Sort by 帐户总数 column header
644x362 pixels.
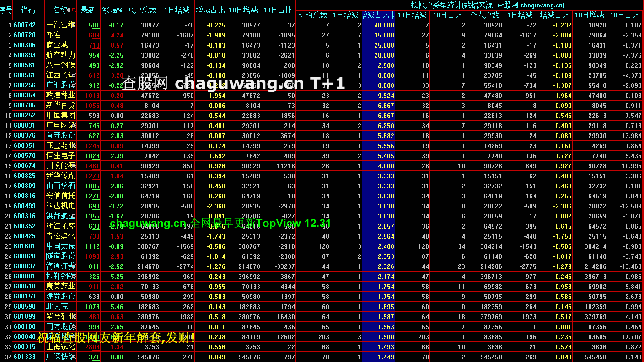142,10
